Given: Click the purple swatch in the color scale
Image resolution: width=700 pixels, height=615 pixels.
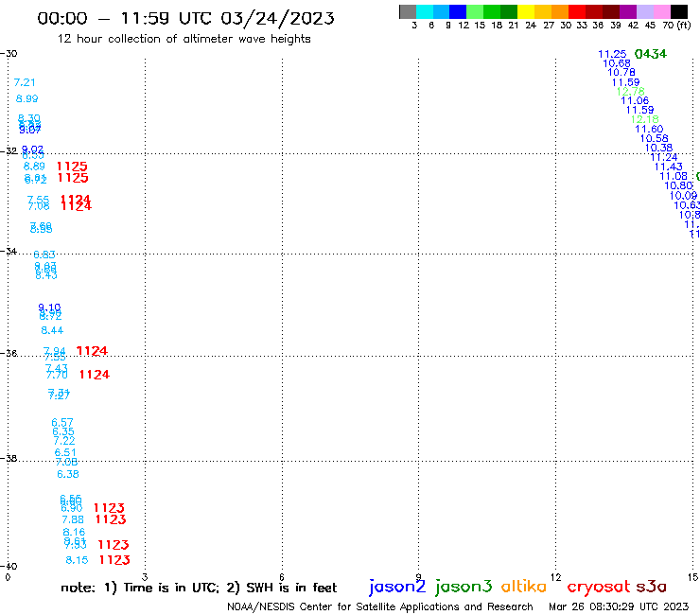Looking at the screenshot, I should click(x=628, y=11).
